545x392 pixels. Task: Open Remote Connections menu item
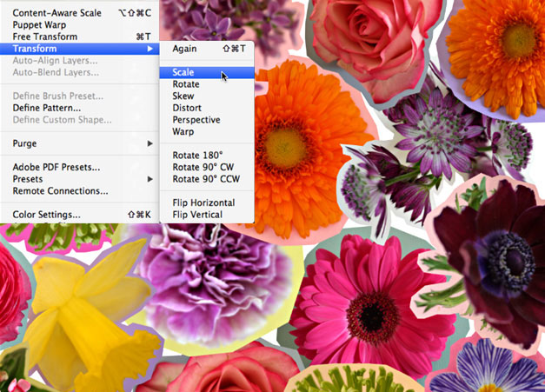79,191
